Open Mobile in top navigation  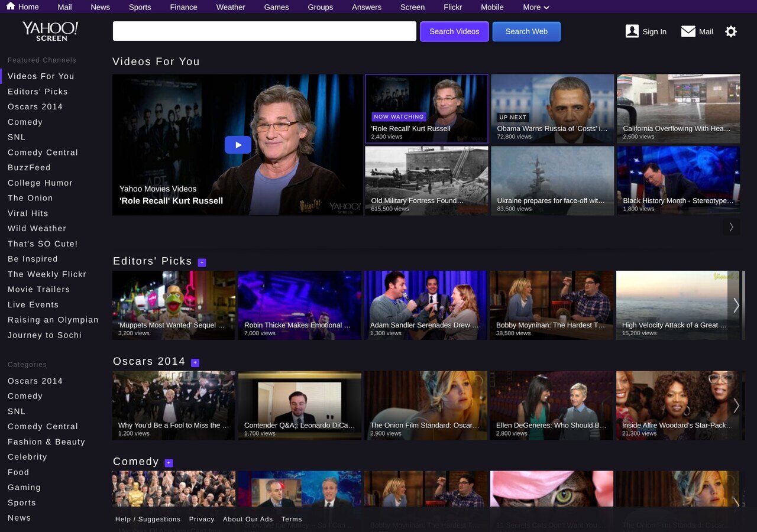pyautogui.click(x=492, y=7)
